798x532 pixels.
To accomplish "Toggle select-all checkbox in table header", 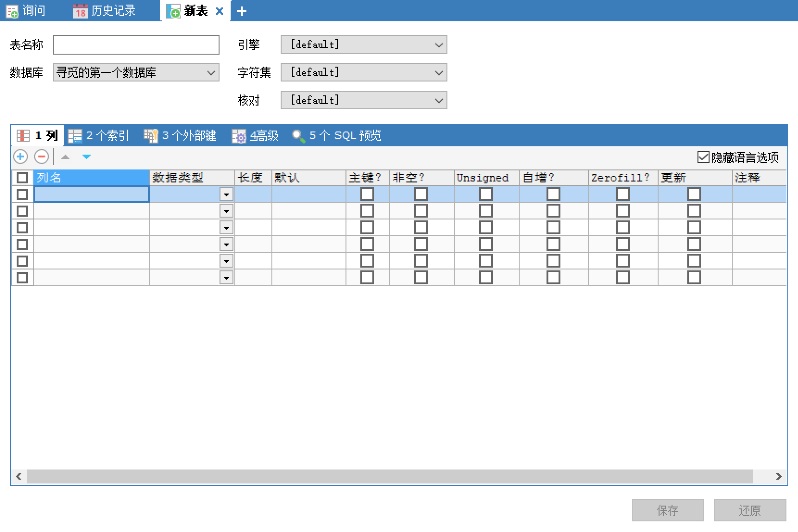I will click(22, 178).
